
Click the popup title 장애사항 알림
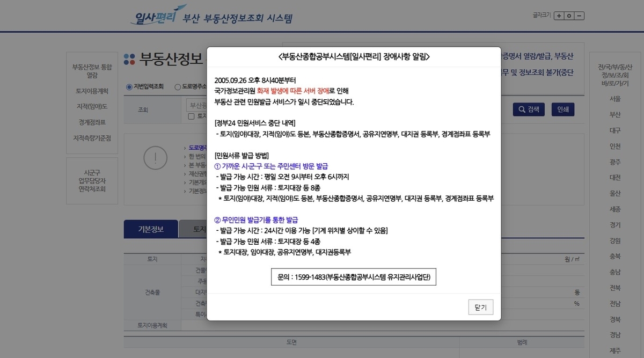pos(354,56)
